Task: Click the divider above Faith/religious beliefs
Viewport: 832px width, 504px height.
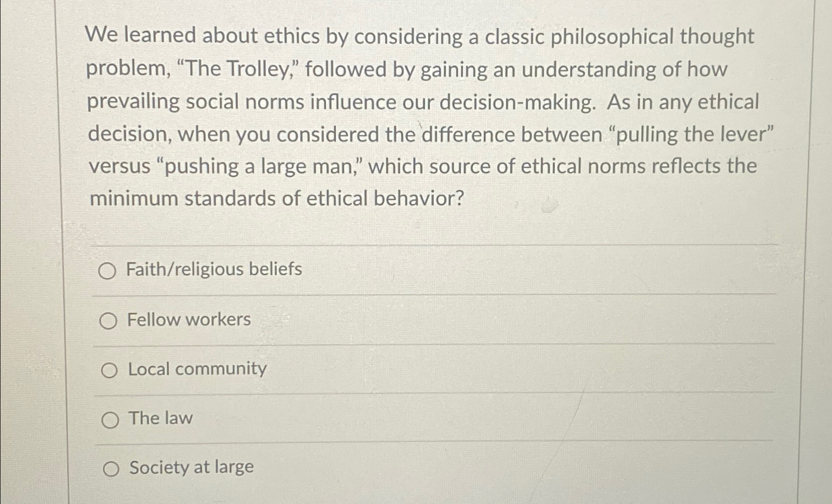Action: [433, 245]
